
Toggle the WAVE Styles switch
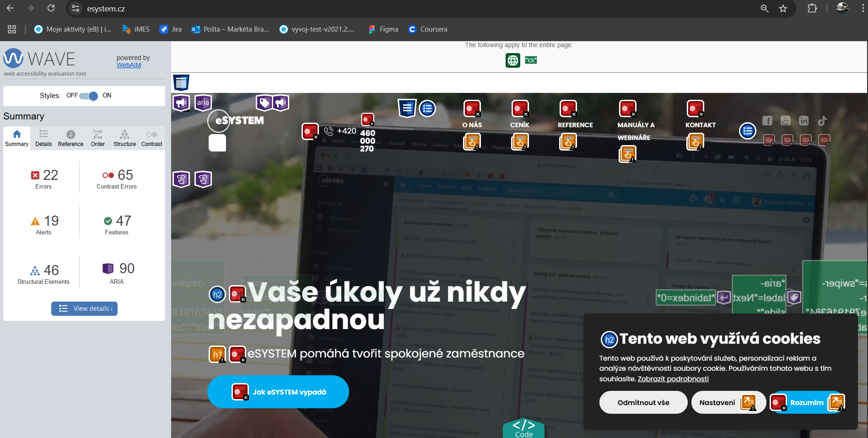[x=88, y=96]
